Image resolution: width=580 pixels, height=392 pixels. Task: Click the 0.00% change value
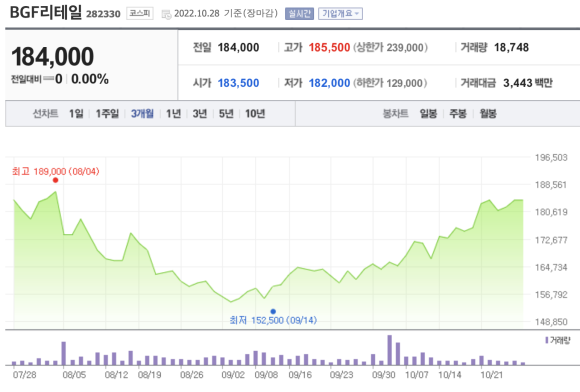tap(90, 79)
